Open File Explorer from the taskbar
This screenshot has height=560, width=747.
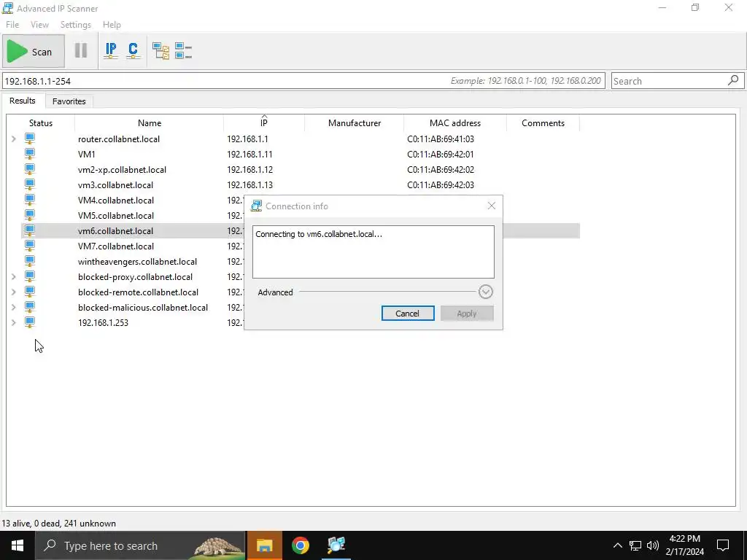point(264,545)
